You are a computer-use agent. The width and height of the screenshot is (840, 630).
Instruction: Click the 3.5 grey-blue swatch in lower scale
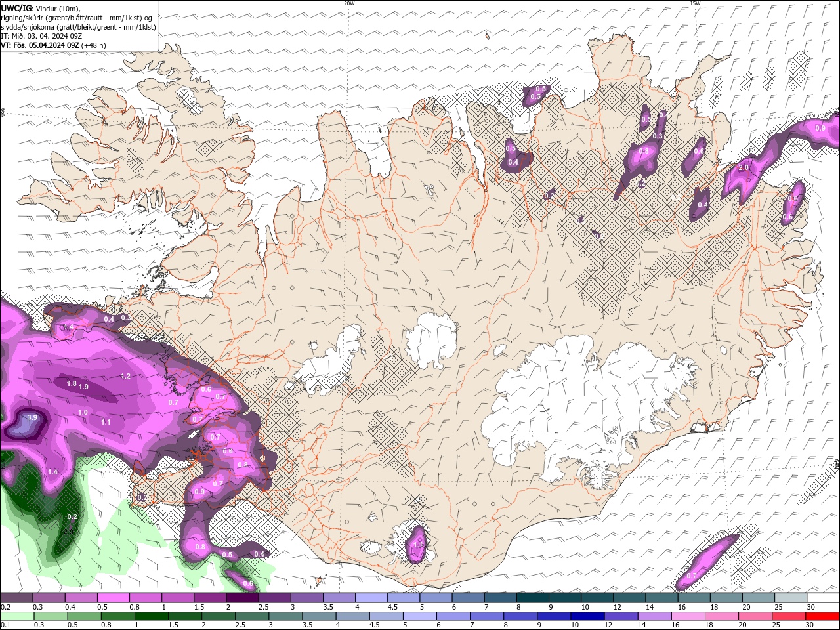(319, 616)
